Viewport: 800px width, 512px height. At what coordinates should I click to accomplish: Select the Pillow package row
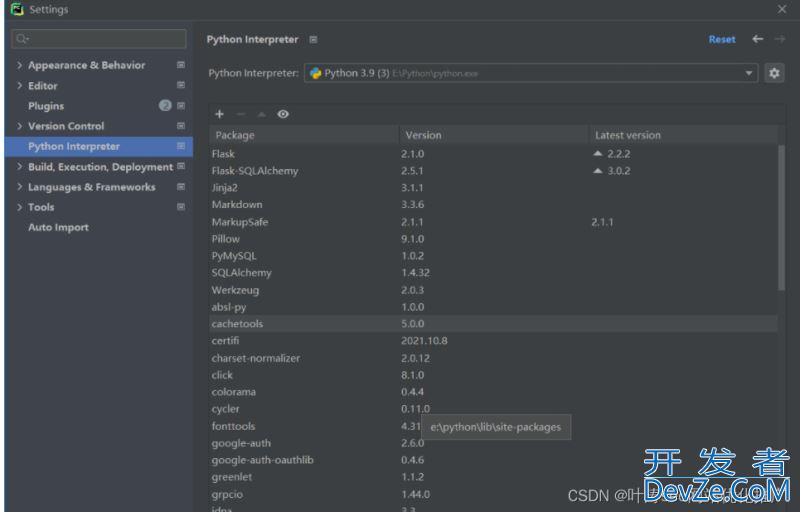(x=493, y=239)
